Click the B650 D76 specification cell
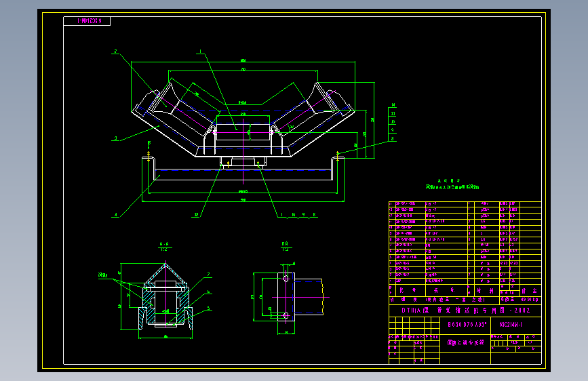This screenshot has width=588, height=381. 467,325
